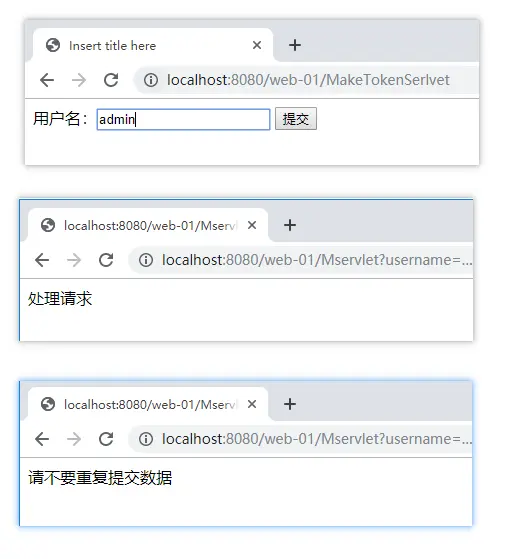Image resolution: width=507 pixels, height=559 pixels.
Task: Open site info icon in the 处理请求 window
Action: [146, 260]
